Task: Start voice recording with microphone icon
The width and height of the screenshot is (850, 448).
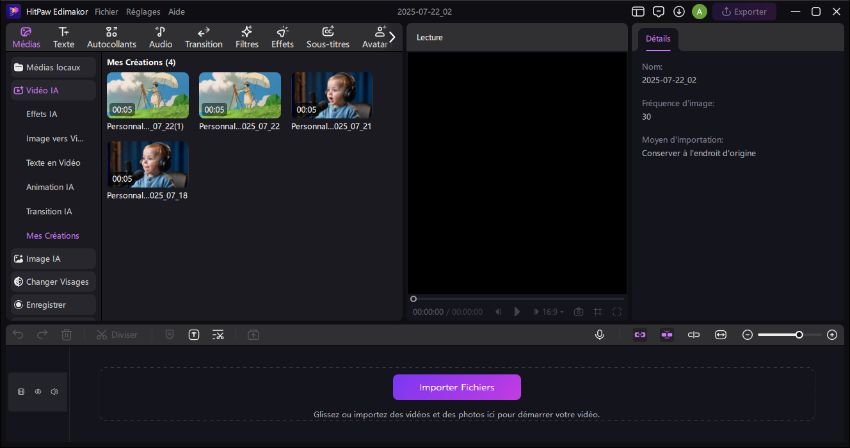Action: [600, 335]
